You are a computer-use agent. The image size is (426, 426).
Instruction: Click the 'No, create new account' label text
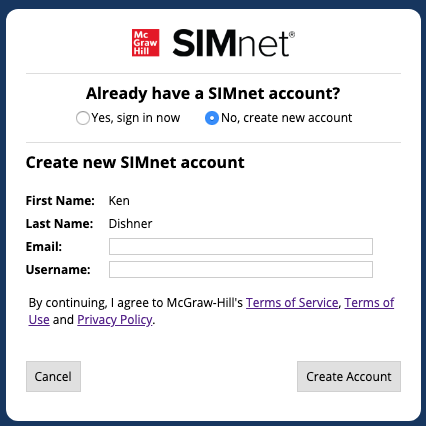coord(287,118)
